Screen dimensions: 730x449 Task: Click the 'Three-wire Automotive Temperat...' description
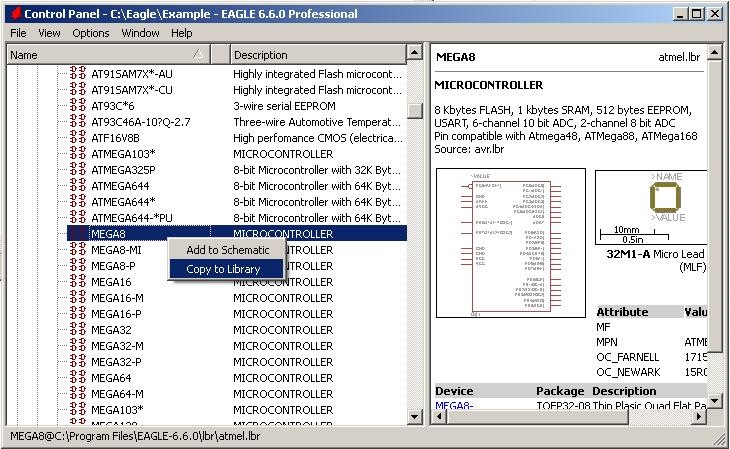pos(317,122)
